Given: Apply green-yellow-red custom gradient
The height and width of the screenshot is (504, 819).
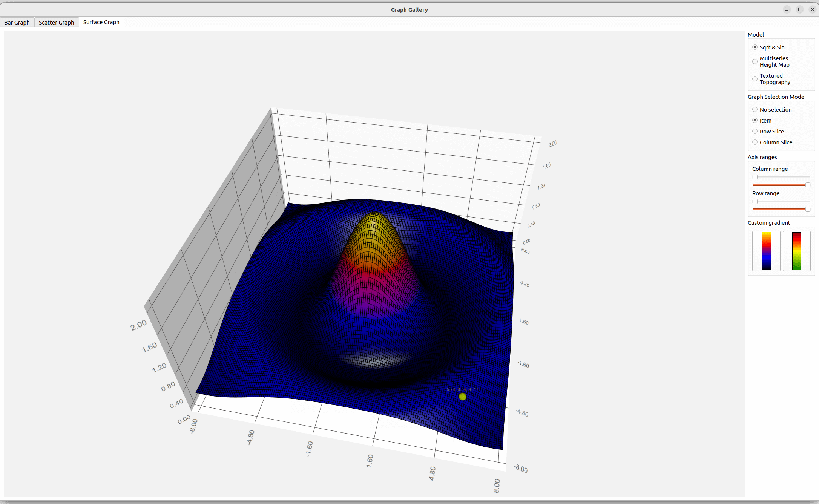Looking at the screenshot, I should coord(796,251).
